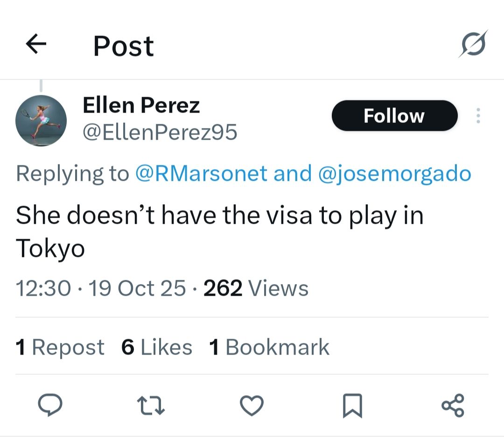504x441 pixels.
Task: Open sharing options with the share icon
Action: coord(453,405)
